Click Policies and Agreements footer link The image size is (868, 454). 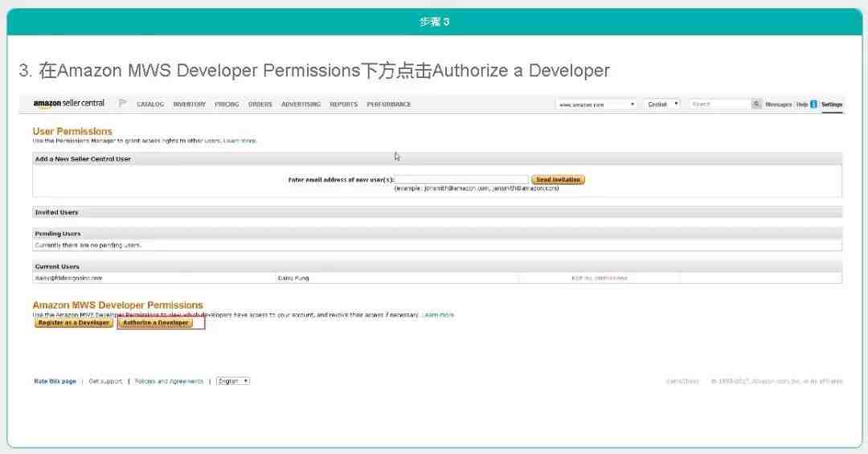[169, 381]
